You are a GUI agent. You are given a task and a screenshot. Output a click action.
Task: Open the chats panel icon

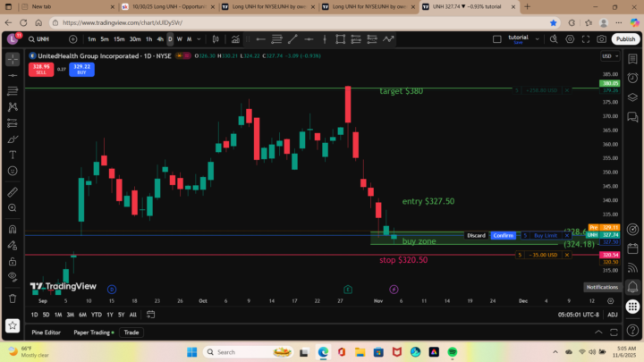[632, 117]
